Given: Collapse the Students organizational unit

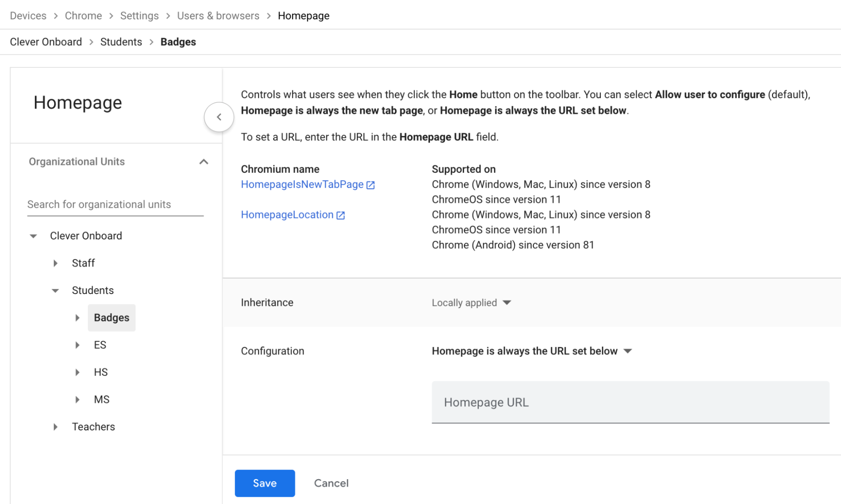Looking at the screenshot, I should [x=55, y=290].
